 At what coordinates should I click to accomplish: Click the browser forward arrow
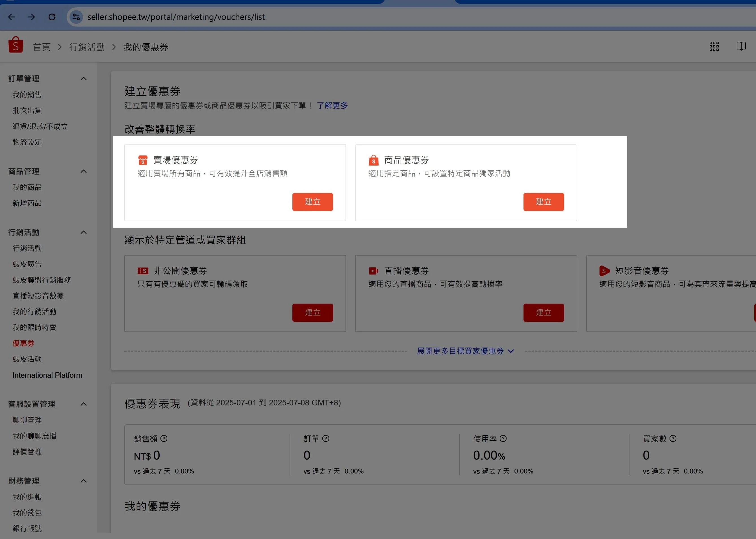[32, 17]
